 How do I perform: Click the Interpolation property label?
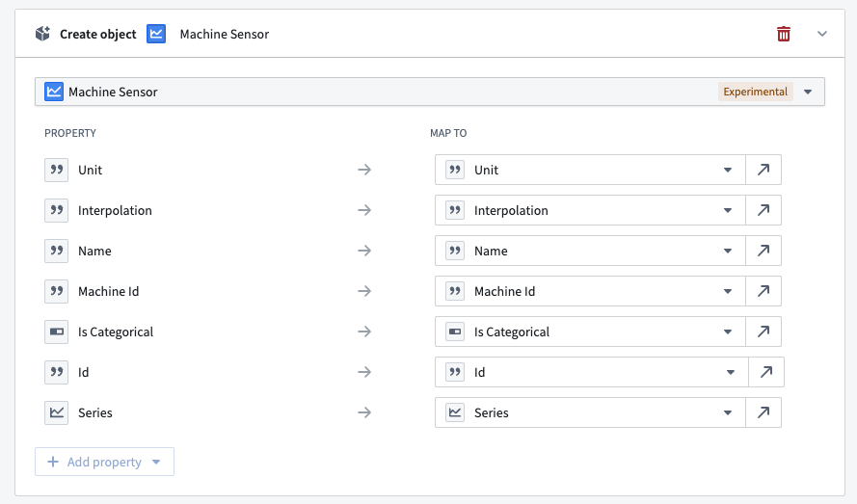(115, 210)
